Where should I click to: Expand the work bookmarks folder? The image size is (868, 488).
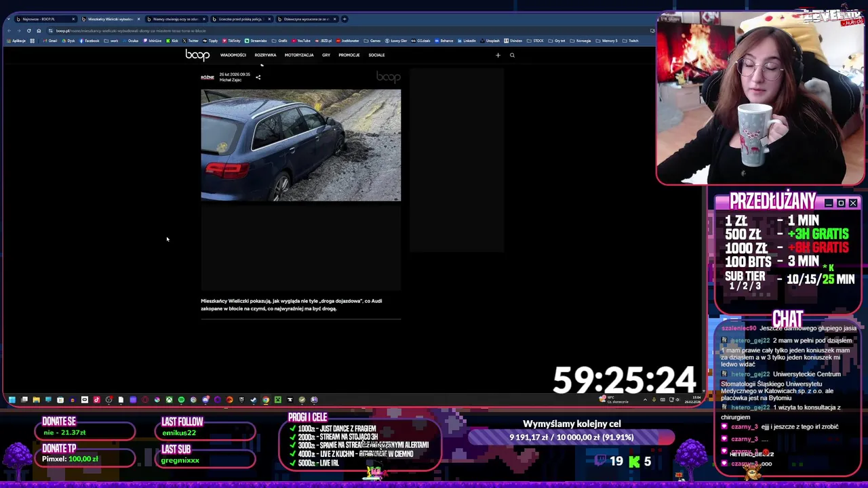click(x=111, y=41)
